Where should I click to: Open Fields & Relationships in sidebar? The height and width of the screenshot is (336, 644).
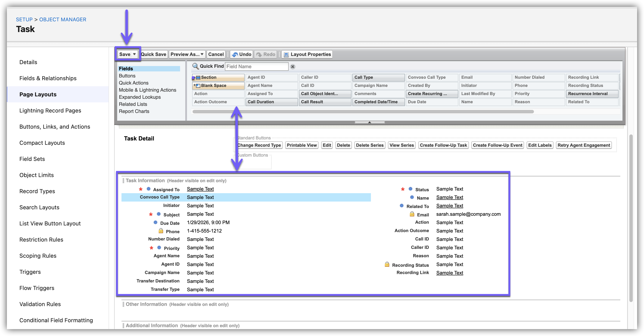pyautogui.click(x=48, y=78)
